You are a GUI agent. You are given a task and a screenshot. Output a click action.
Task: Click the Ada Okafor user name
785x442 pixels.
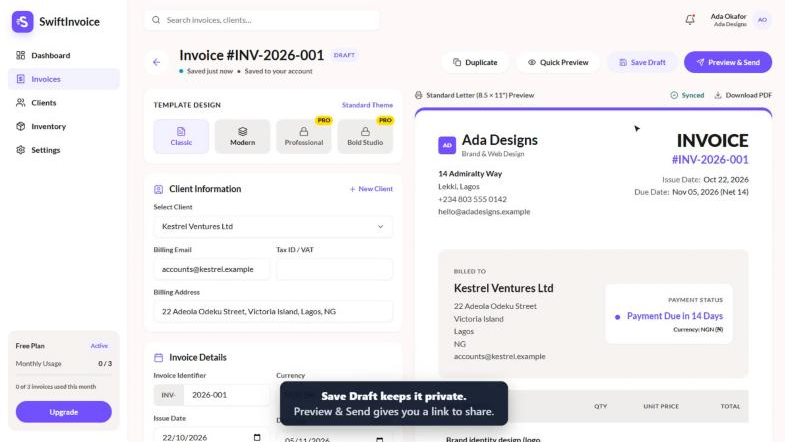point(728,17)
